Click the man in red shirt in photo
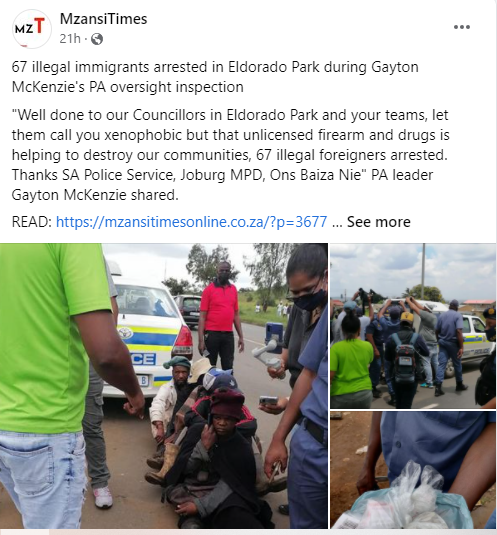The height and width of the screenshot is (535, 497). tap(220, 316)
